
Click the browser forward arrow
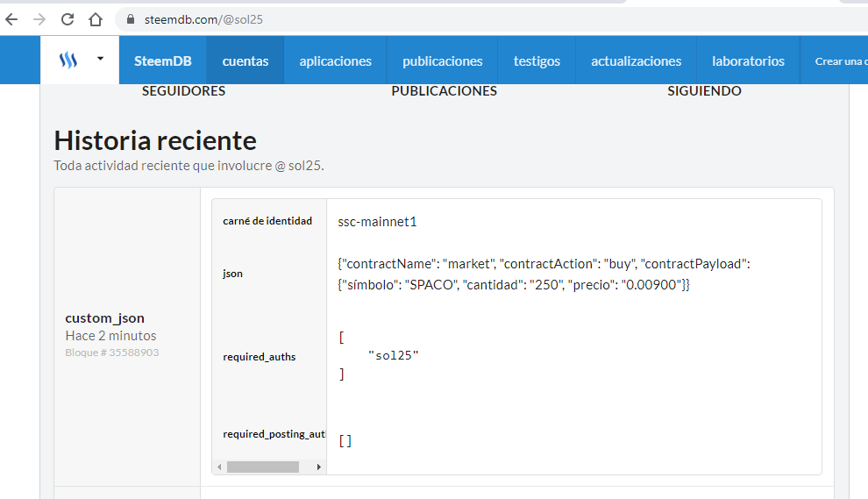tap(39, 19)
